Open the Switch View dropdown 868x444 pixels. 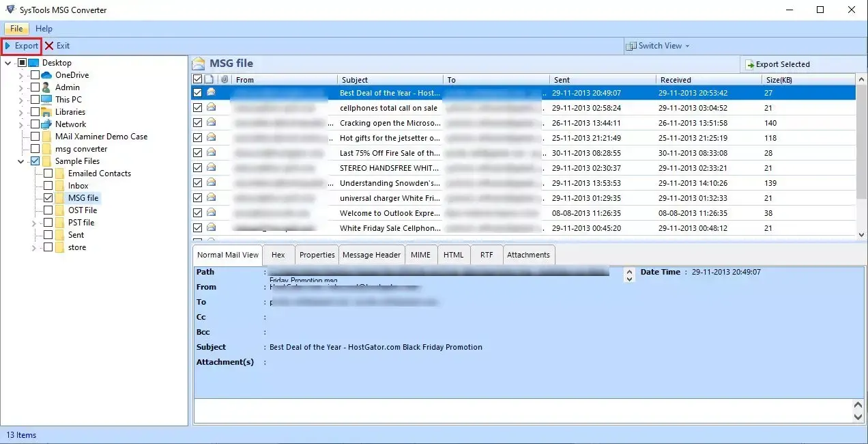pos(658,46)
